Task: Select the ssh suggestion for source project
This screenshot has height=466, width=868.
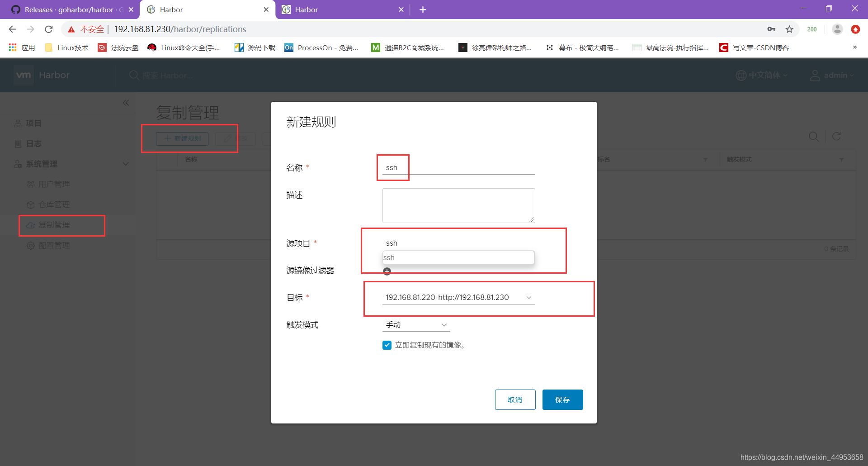Action: coord(458,257)
